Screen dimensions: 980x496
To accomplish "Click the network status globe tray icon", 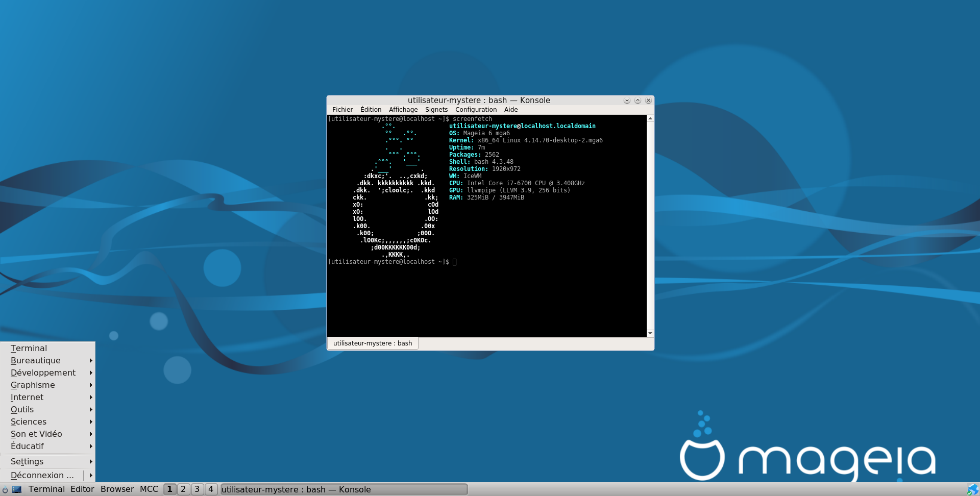I will tap(973, 490).
